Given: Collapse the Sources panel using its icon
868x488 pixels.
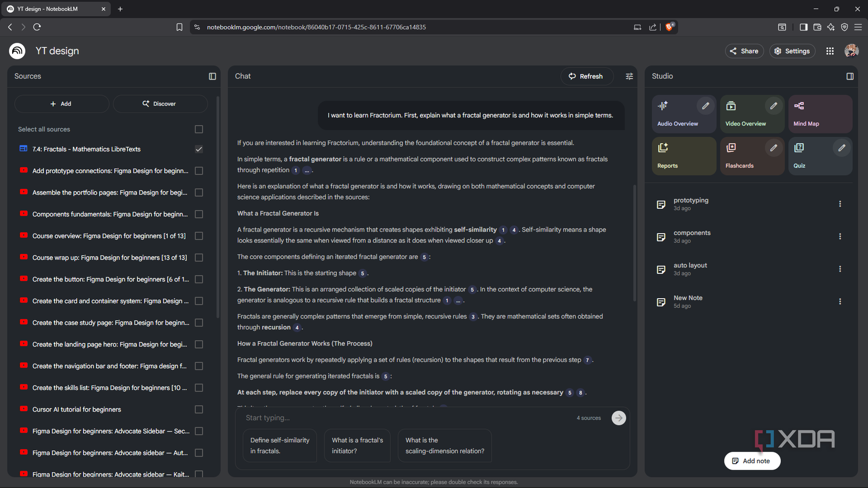Looking at the screenshot, I should click(x=213, y=76).
